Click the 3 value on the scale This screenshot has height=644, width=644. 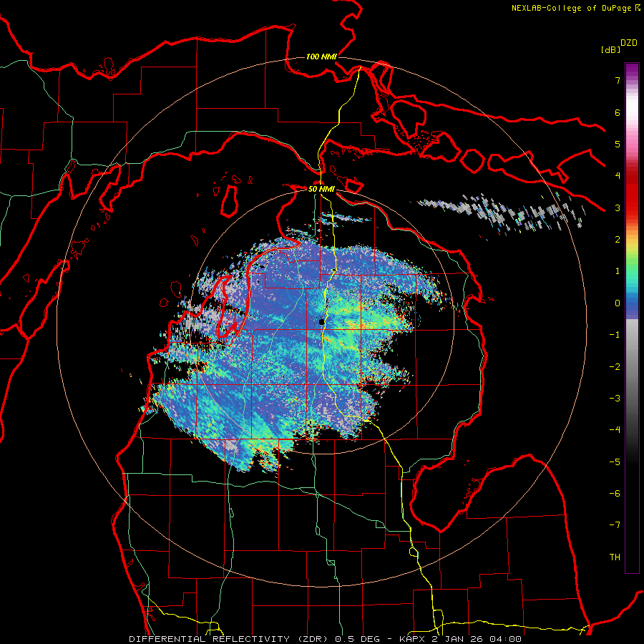pos(618,208)
